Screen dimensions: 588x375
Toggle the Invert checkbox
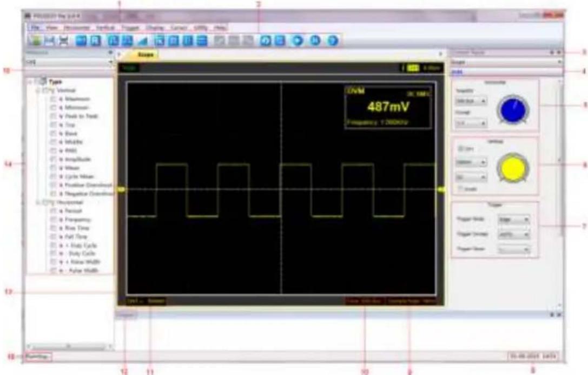[460, 189]
